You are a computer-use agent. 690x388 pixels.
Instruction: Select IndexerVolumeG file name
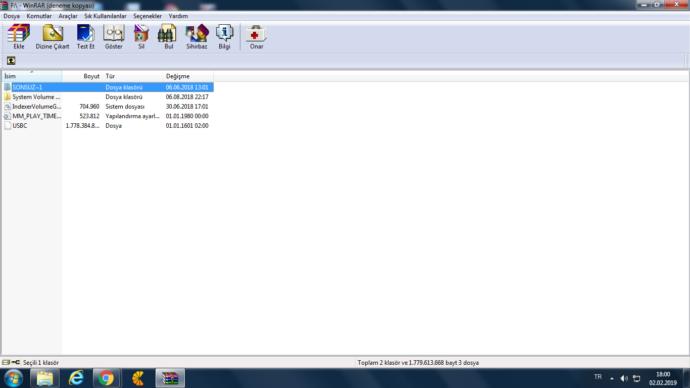[37, 106]
